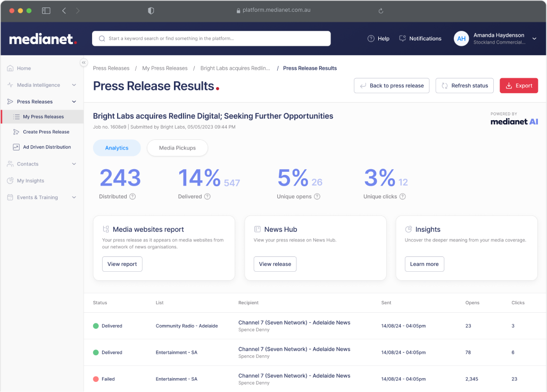Open the tooltip beside Distributed stat

pyautogui.click(x=134, y=196)
